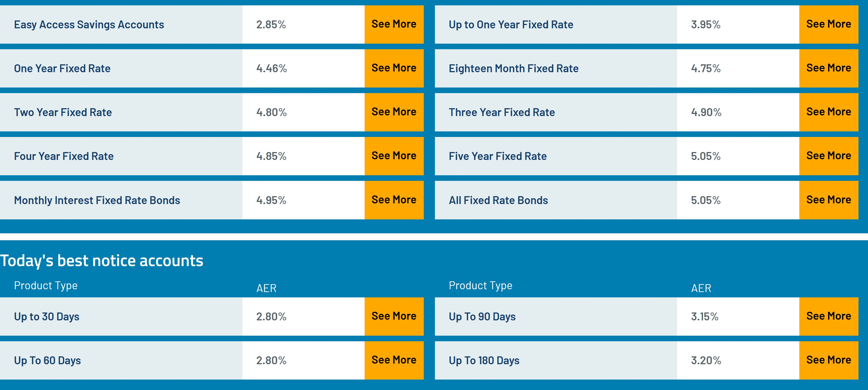The image size is (868, 390).
Task: Click See More for Up to One Year Fixed Rate
Action: click(829, 24)
